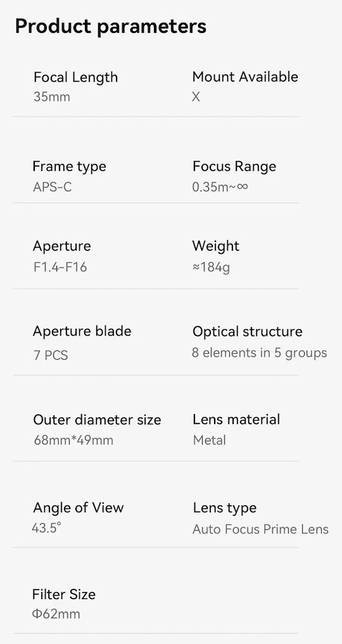The image size is (342, 644).
Task: Click Auto Focus Prime Lens text
Action: click(261, 529)
